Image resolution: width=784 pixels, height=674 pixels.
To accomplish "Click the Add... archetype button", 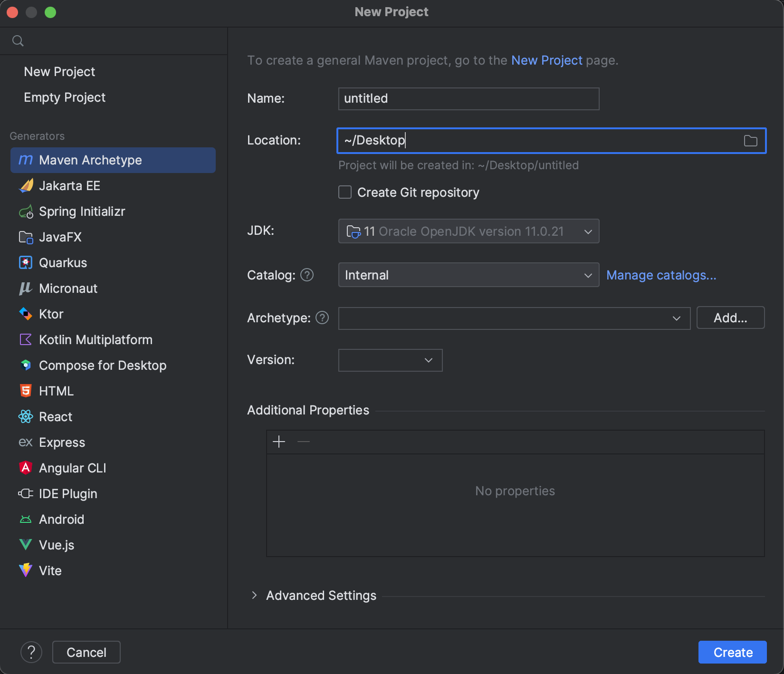I will pos(730,318).
